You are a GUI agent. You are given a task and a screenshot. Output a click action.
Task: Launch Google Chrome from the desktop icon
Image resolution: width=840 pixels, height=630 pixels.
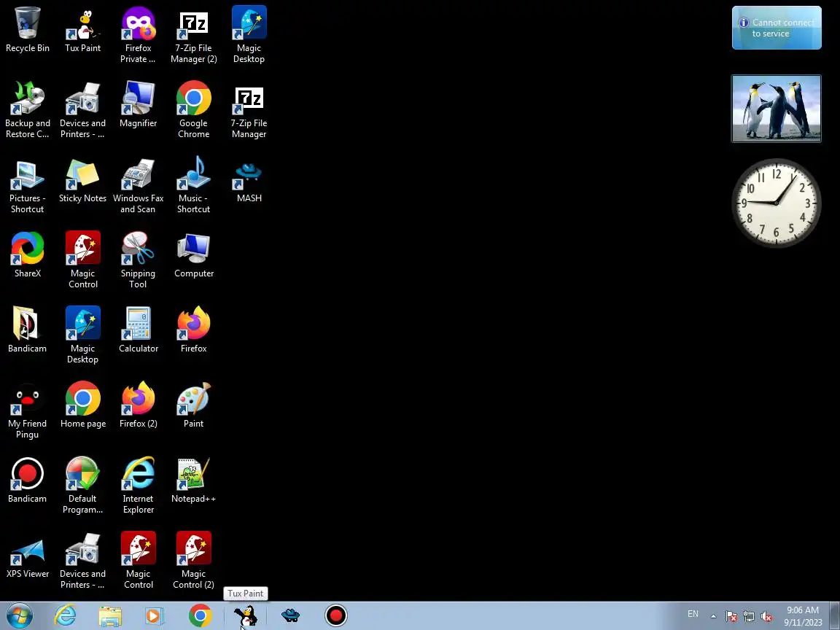click(193, 110)
